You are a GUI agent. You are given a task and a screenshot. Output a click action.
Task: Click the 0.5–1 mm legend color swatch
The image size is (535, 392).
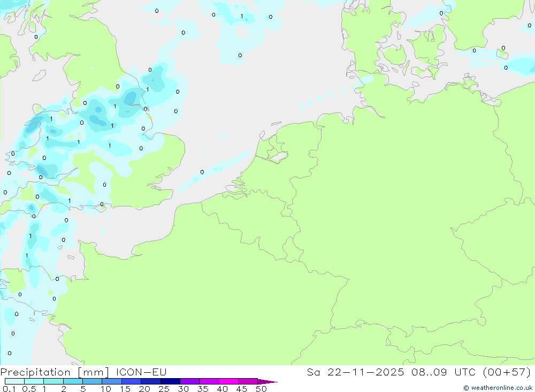[34, 381]
